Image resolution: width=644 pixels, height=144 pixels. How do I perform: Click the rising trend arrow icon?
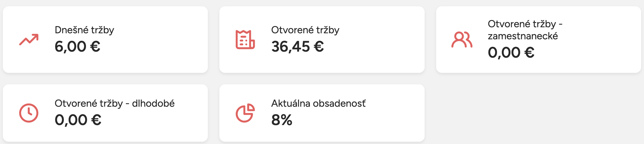[x=29, y=40]
